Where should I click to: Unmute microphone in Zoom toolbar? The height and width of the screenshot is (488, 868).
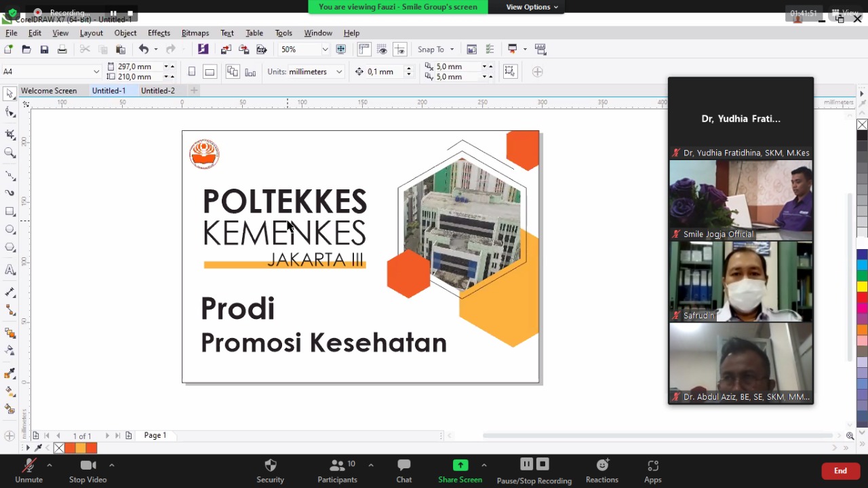[x=28, y=470]
